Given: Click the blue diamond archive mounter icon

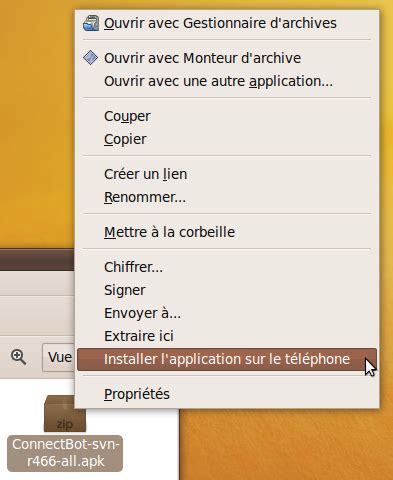Looking at the screenshot, I should (x=90, y=58).
